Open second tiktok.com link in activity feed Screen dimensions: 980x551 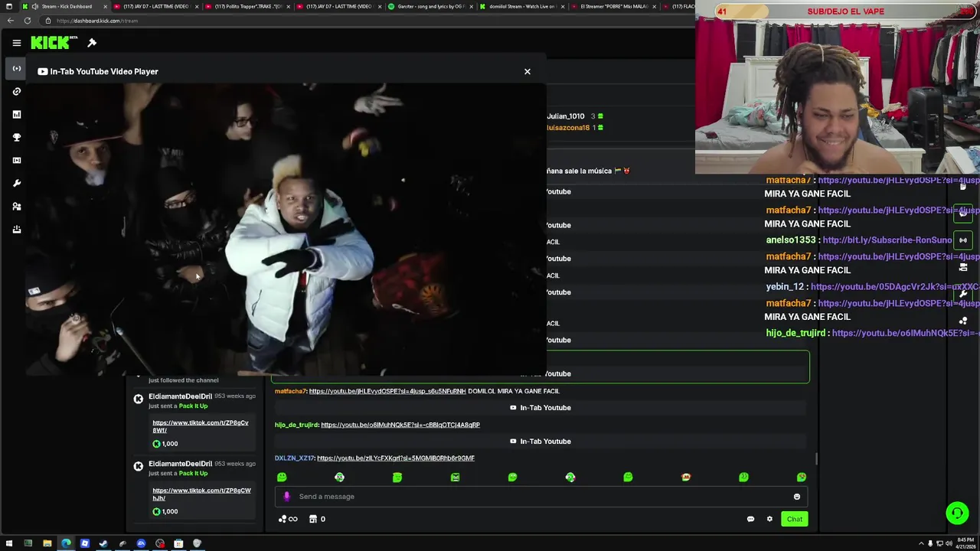201,494
